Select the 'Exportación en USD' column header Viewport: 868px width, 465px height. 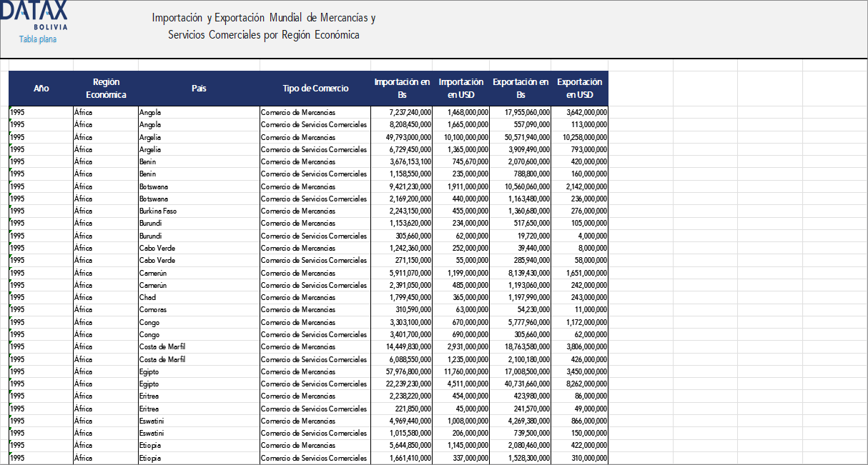(580, 88)
